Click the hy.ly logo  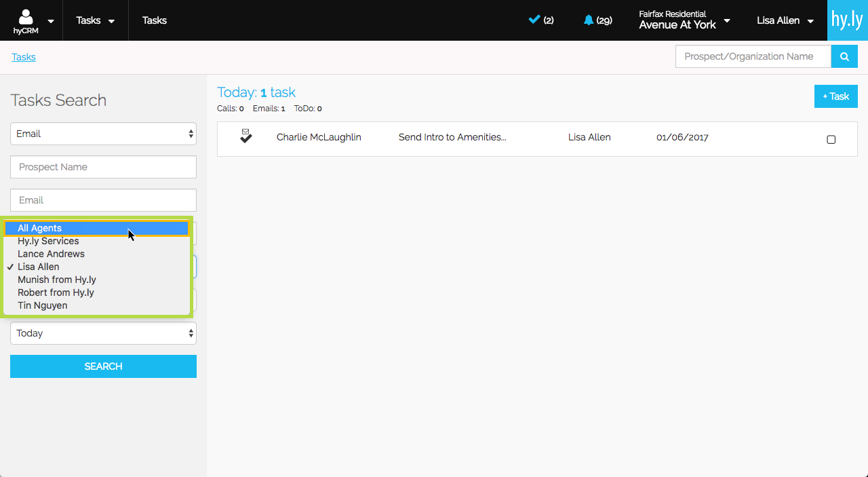click(x=848, y=20)
